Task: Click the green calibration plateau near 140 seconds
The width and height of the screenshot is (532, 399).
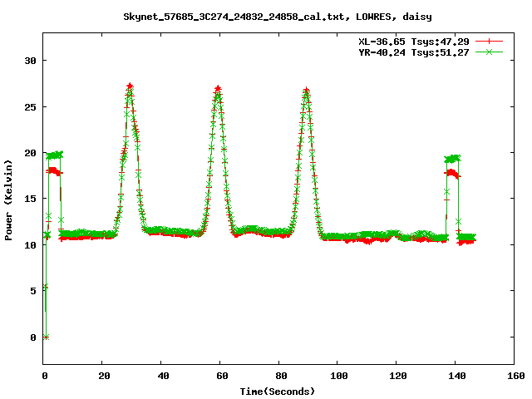Action: click(452, 158)
